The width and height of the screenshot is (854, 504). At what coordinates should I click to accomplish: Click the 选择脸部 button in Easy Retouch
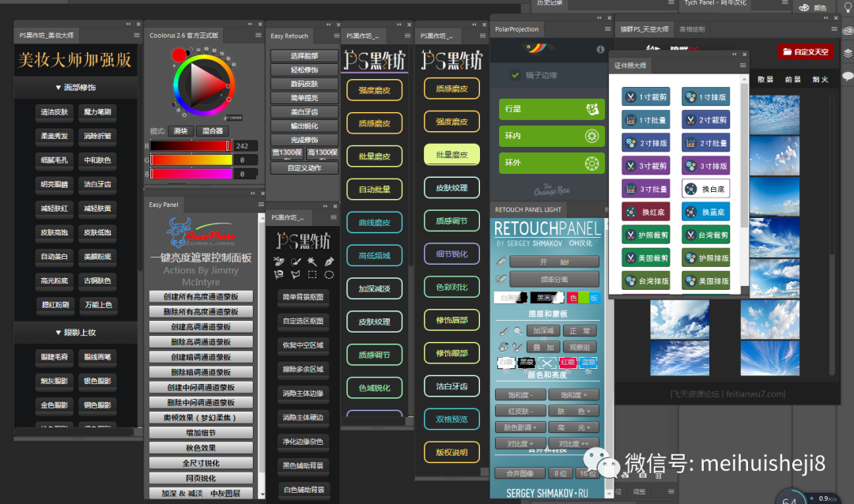[304, 56]
